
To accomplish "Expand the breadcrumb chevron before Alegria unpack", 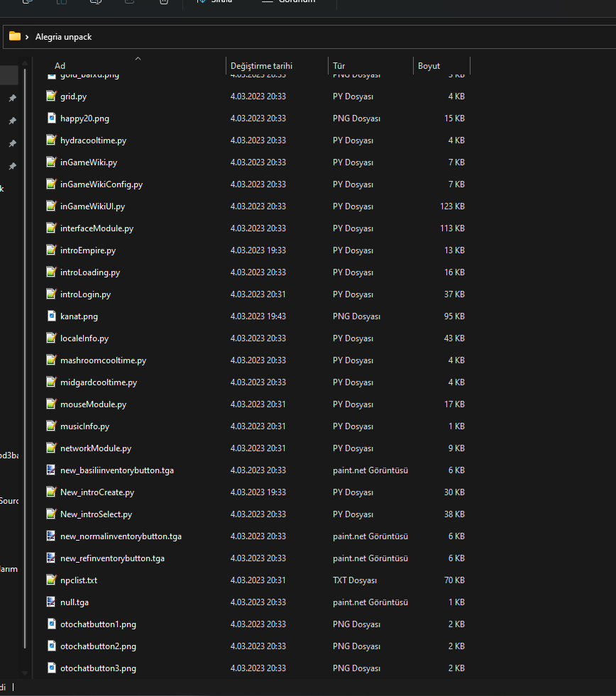I will tap(27, 37).
